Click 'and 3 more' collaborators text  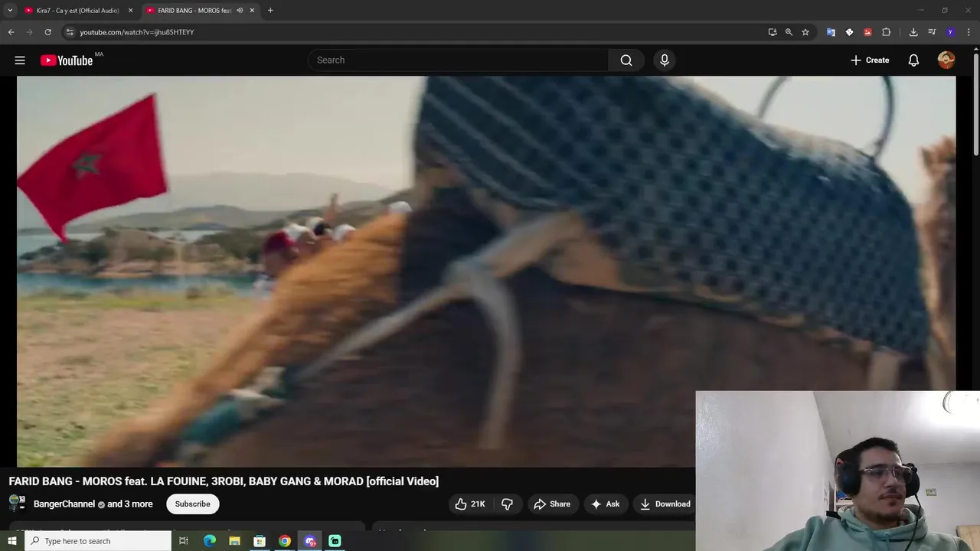130,504
